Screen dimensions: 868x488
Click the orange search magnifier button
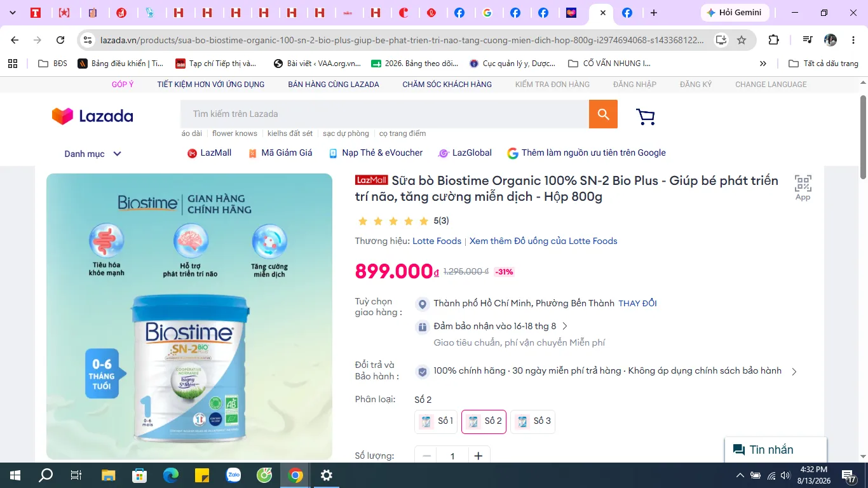pyautogui.click(x=603, y=114)
